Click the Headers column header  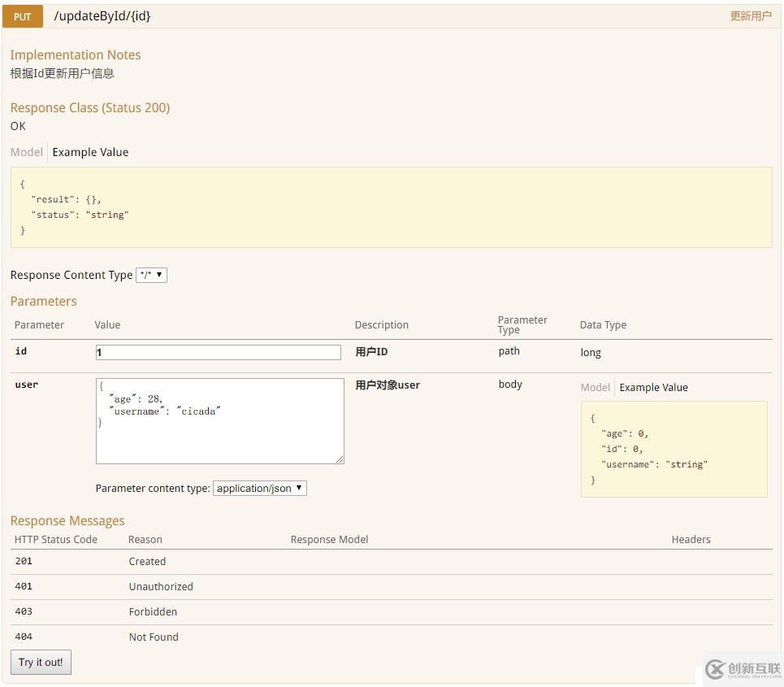(x=691, y=539)
